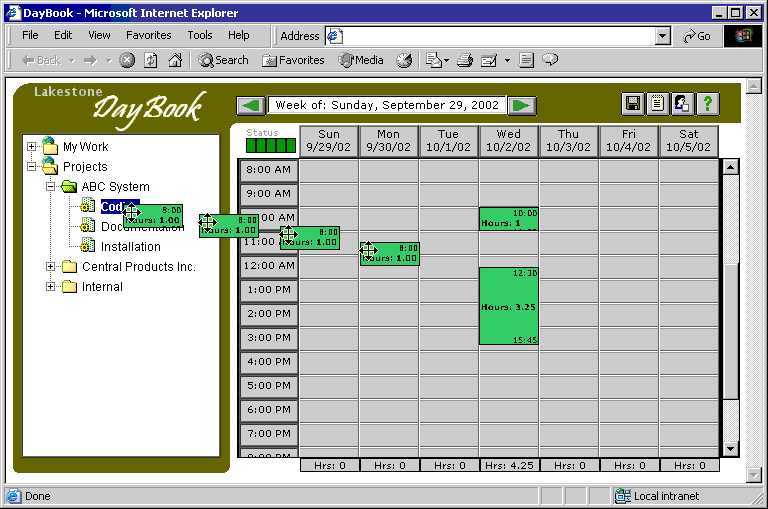Screen dimensions: 768x509
Task: Click the Go button beside address bar
Action: [696, 36]
